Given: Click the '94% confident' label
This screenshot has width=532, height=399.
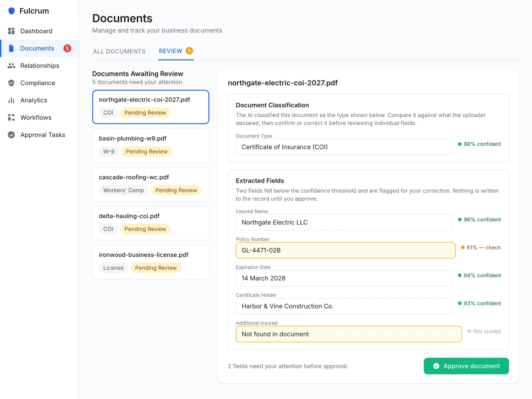Looking at the screenshot, I should tap(482, 275).
